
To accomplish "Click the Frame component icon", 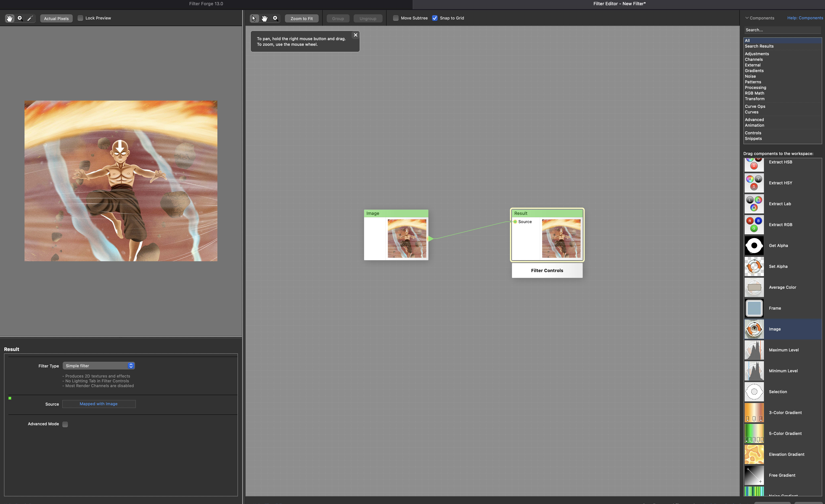I will (754, 308).
